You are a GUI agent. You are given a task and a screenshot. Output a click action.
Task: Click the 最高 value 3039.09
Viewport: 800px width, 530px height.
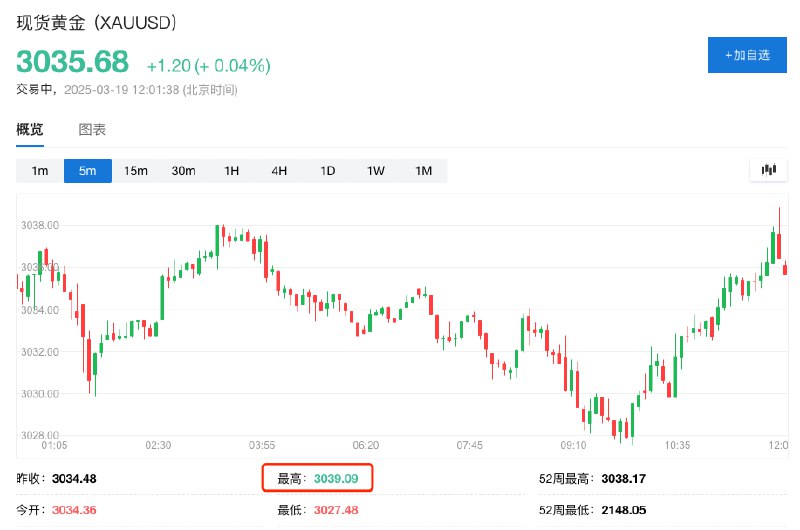coord(336,478)
